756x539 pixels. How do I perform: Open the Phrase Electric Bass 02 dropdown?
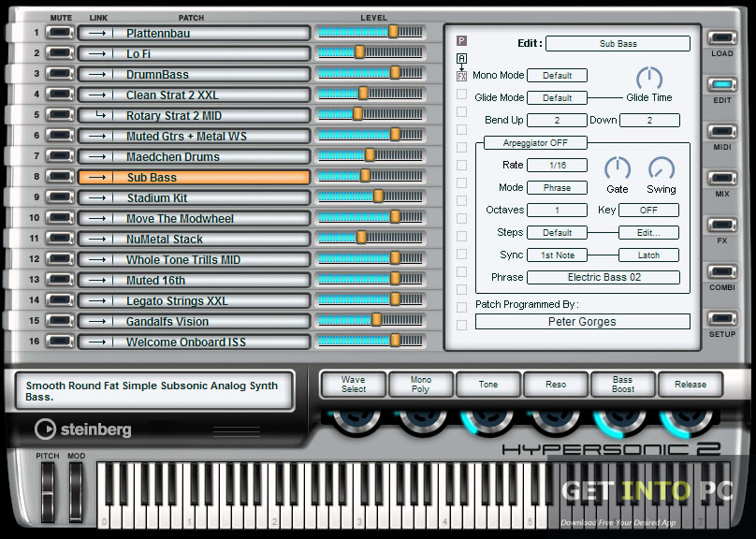[x=603, y=277]
